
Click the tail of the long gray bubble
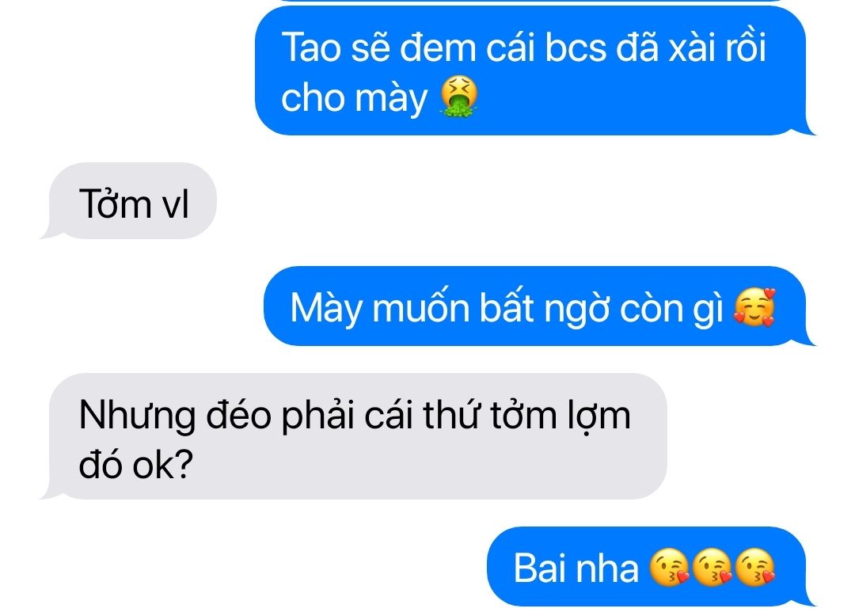[50, 492]
